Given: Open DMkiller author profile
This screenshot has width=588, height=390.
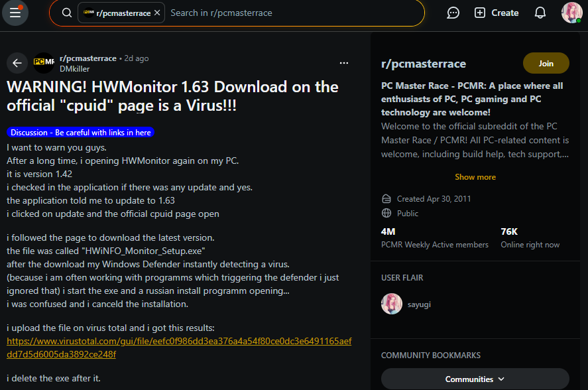Looking at the screenshot, I should tap(74, 68).
